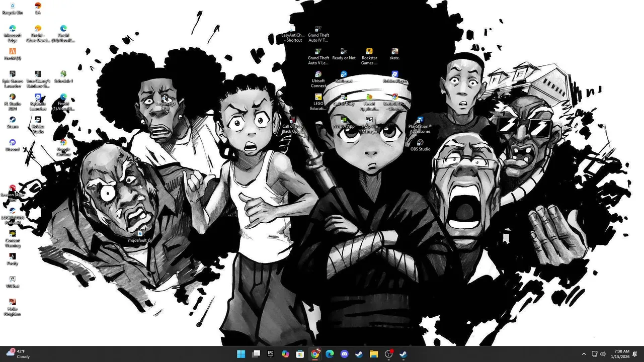Select the Schedule I desktop shortcut
The image size is (644, 362).
[x=63, y=77]
